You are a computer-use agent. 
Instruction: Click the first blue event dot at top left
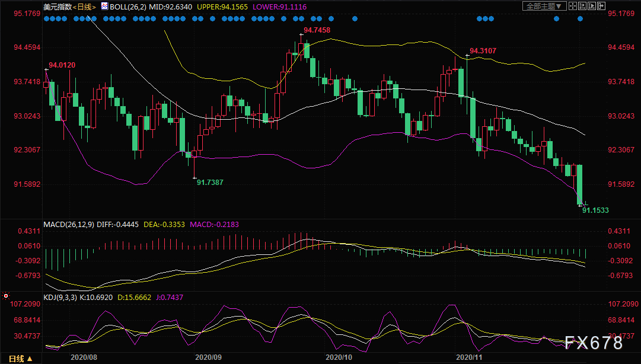[x=46, y=19]
